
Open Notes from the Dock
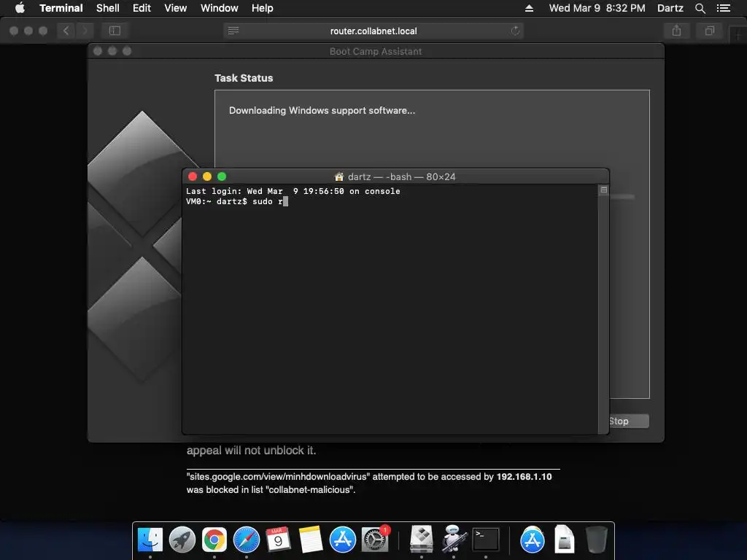(311, 540)
